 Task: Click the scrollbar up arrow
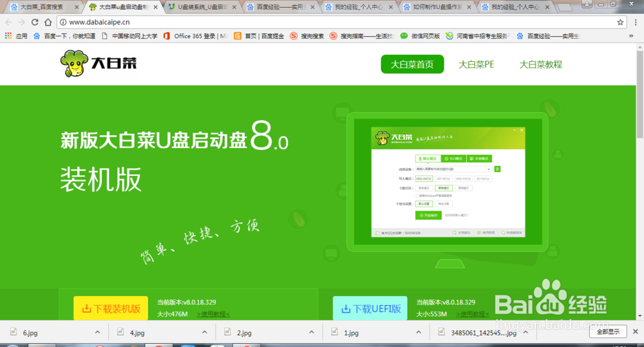click(x=640, y=48)
